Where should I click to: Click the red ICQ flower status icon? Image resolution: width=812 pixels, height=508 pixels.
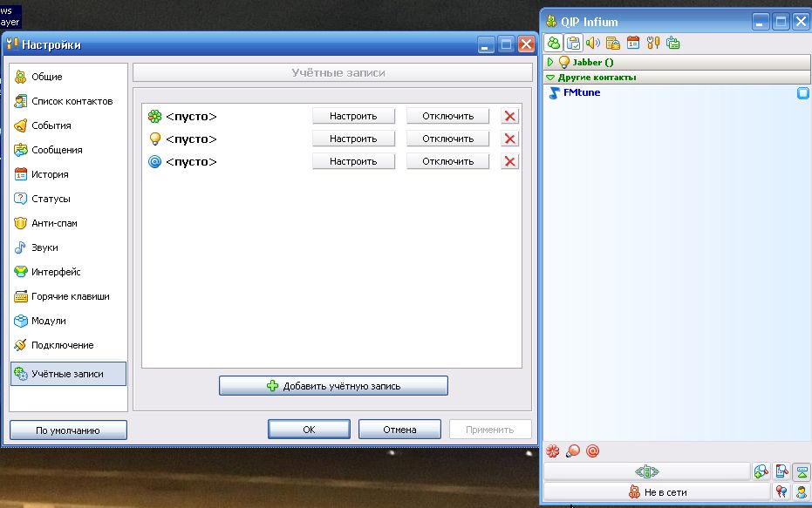click(551, 450)
